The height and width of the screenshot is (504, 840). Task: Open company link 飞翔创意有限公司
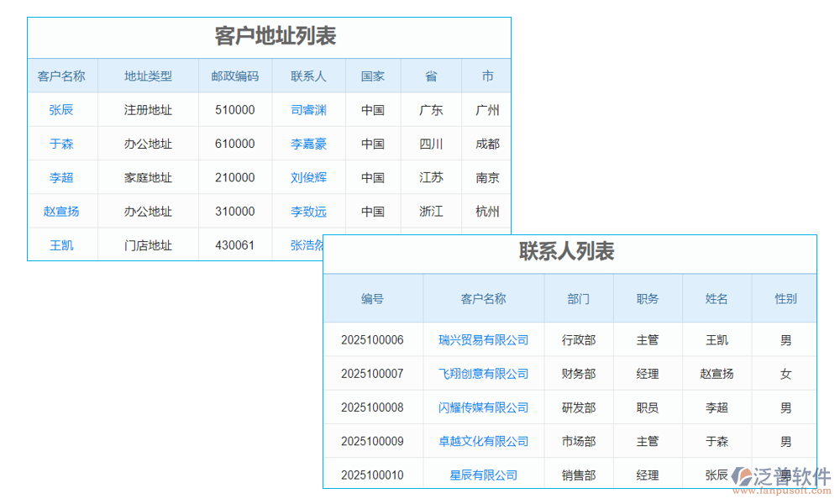[x=484, y=374]
